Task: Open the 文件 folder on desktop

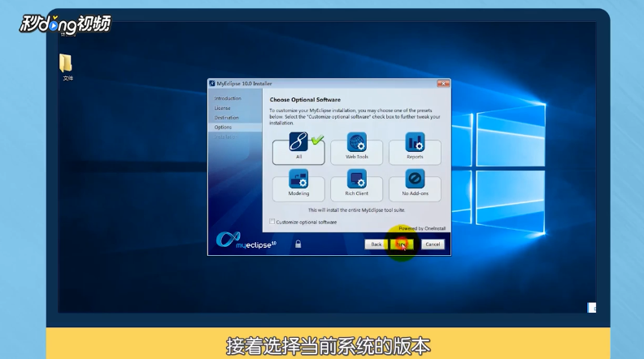Action: pos(66,67)
